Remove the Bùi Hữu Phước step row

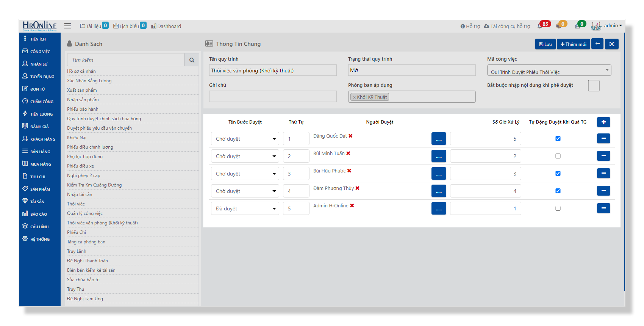[x=603, y=173]
